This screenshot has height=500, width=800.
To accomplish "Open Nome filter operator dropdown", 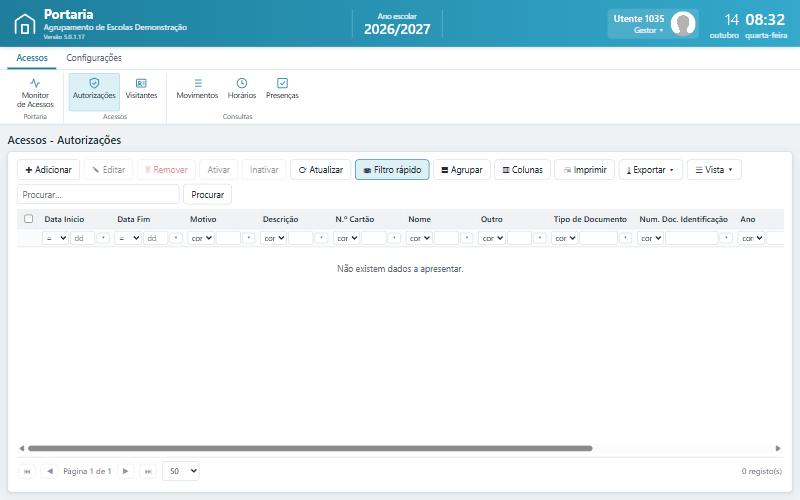I will (x=419, y=238).
